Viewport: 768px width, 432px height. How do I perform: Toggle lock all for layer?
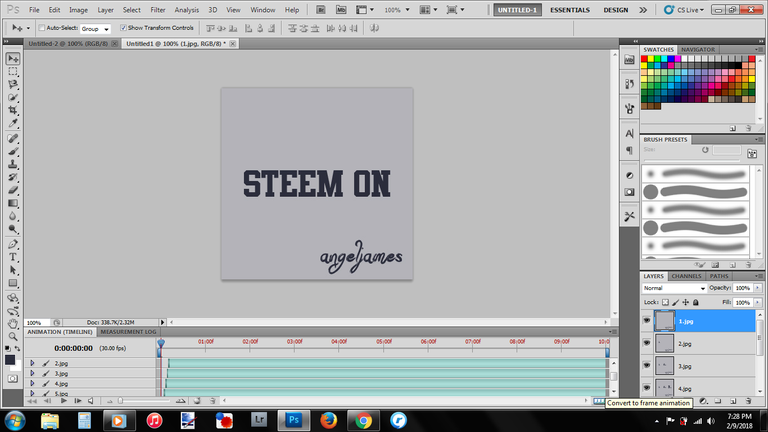pos(696,302)
